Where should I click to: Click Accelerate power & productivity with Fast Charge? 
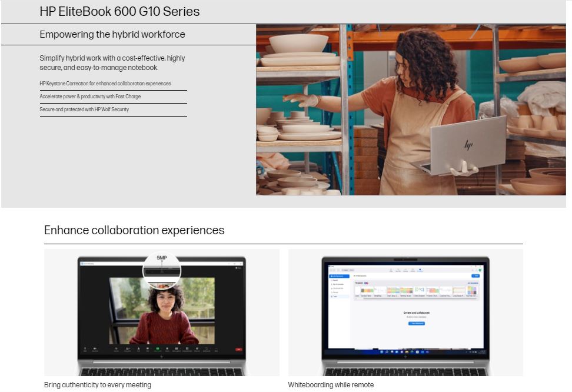coord(90,97)
